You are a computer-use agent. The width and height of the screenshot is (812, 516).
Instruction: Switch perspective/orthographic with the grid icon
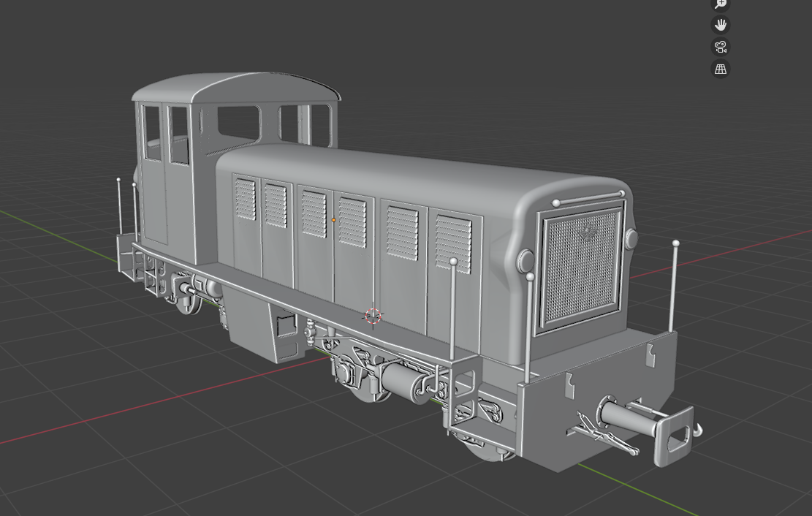coord(721,69)
